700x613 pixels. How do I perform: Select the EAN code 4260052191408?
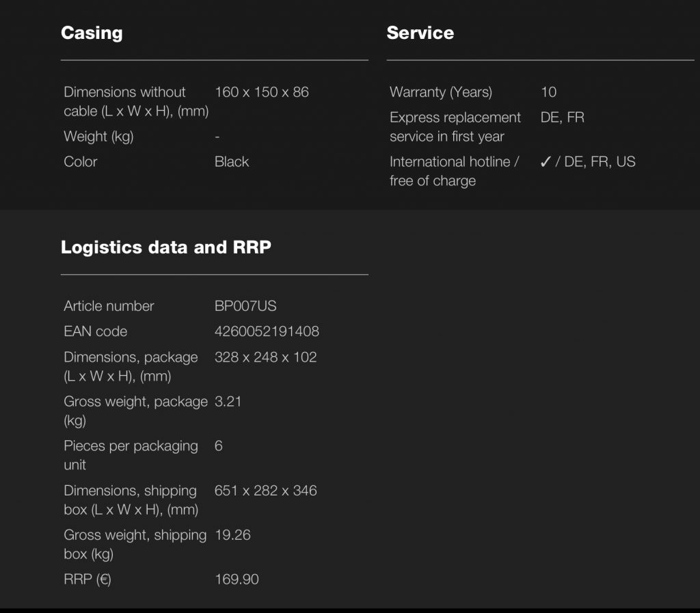coord(267,331)
